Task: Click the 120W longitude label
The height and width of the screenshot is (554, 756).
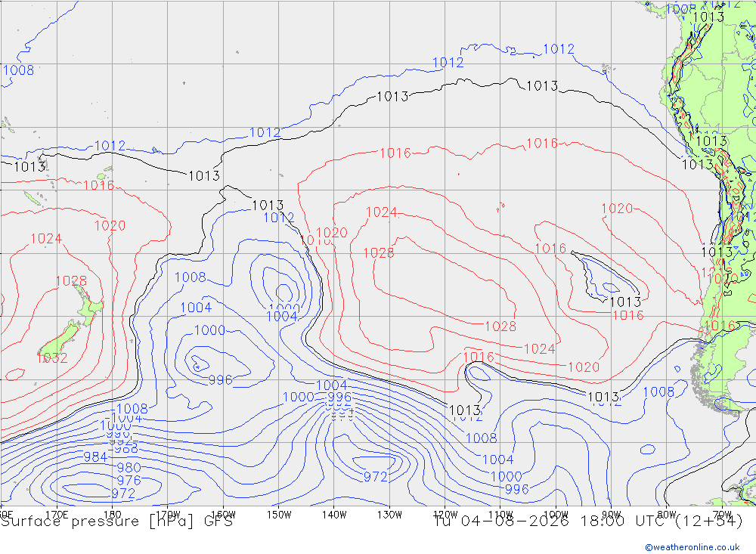Action: click(x=445, y=515)
